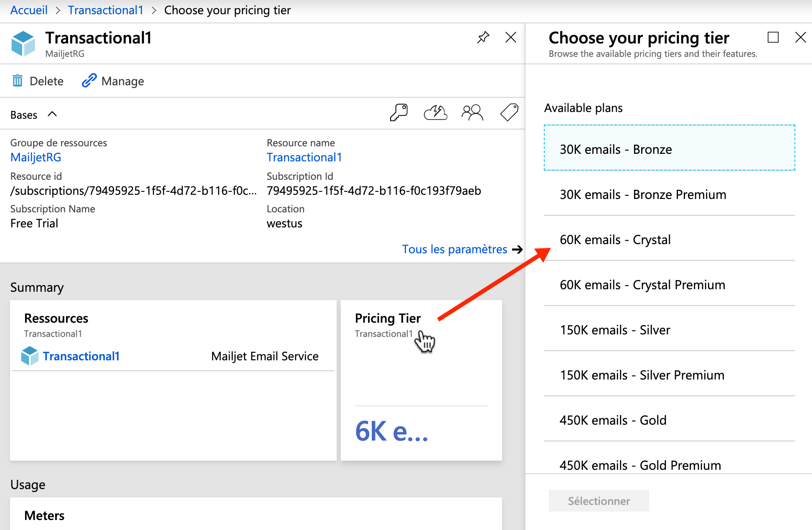
Task: Click the Transactional1 cube icon in header
Action: pyautogui.click(x=23, y=43)
